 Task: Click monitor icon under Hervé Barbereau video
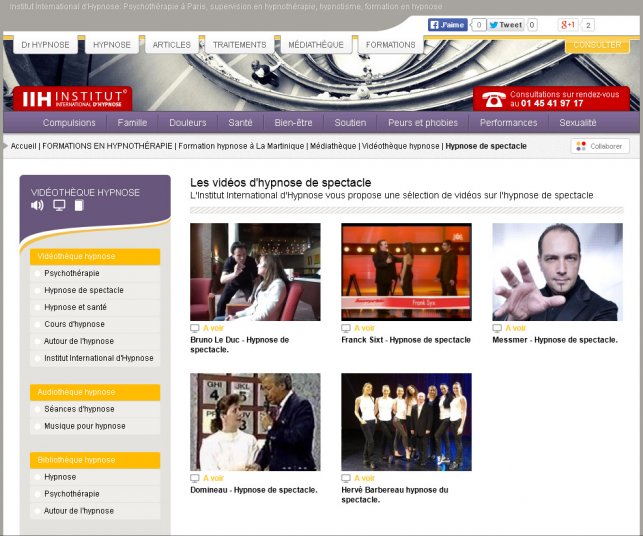click(x=346, y=478)
